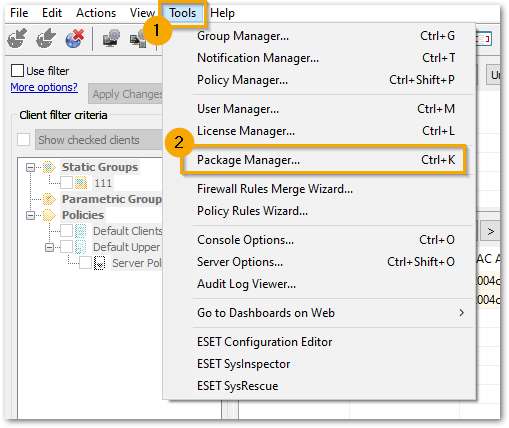The width and height of the screenshot is (509, 428).
Task: Open the Edit menu
Action: (x=52, y=13)
